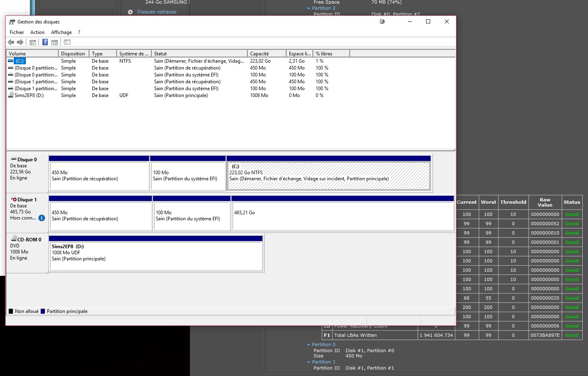Click the Forward arrow in Disk Management toolbar

coord(20,42)
